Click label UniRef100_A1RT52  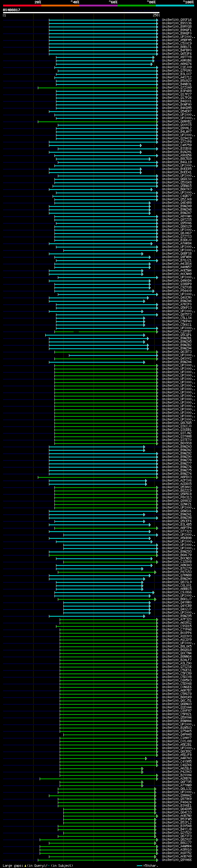point(177,853)
